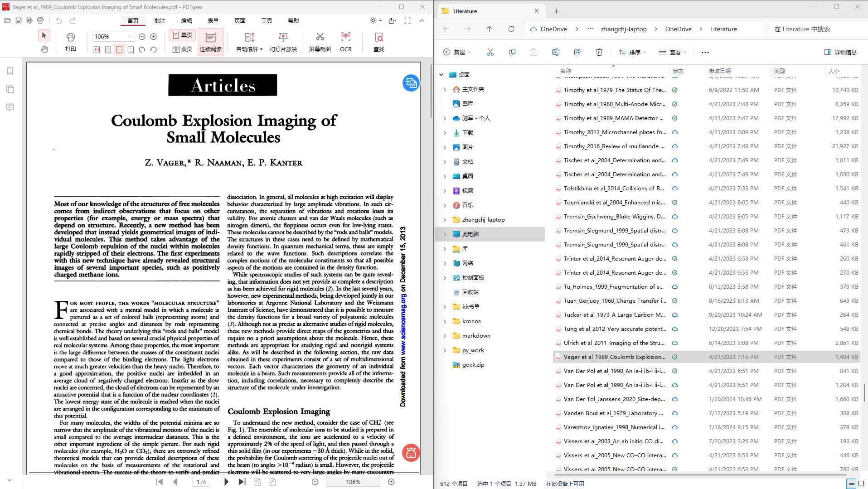
Task: Zoom in using toolbar plus icon
Action: coord(153,37)
